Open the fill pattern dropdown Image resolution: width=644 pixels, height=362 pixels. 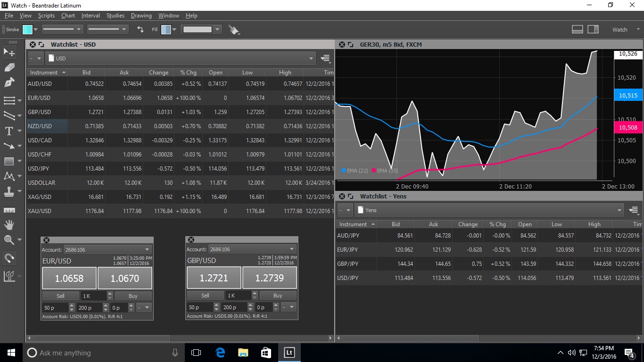pos(201,29)
